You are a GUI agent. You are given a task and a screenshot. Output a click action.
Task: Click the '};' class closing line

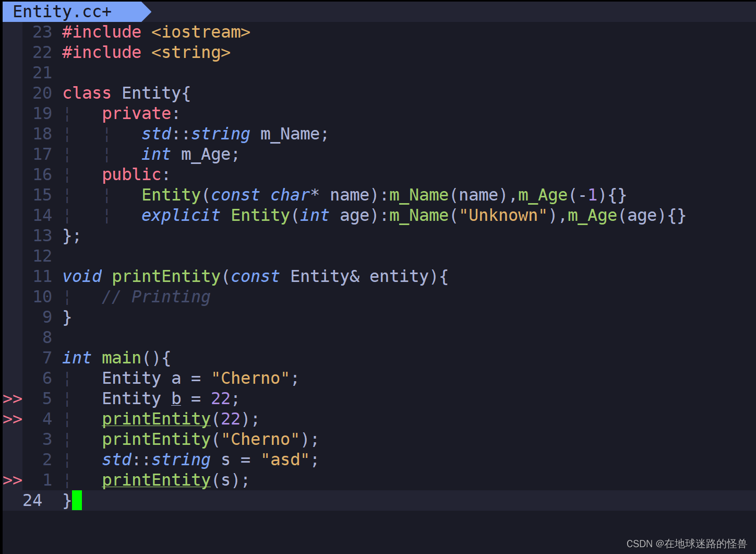click(71, 236)
